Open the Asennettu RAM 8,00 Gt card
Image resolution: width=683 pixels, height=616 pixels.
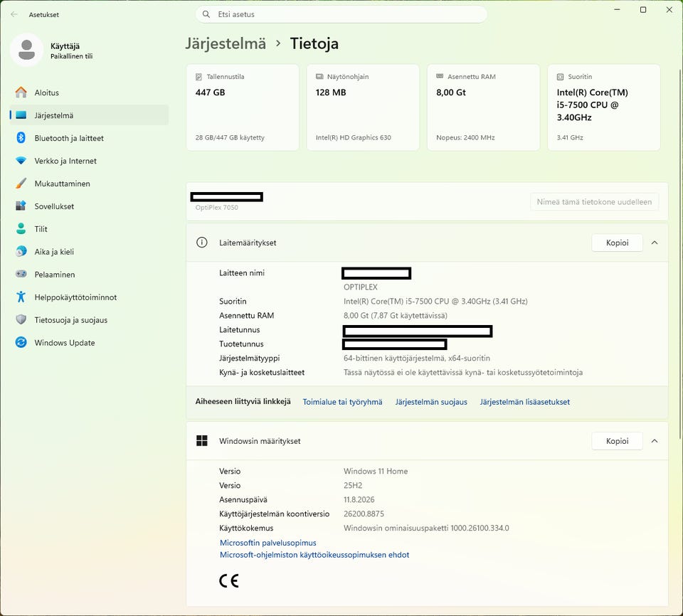[x=484, y=107]
